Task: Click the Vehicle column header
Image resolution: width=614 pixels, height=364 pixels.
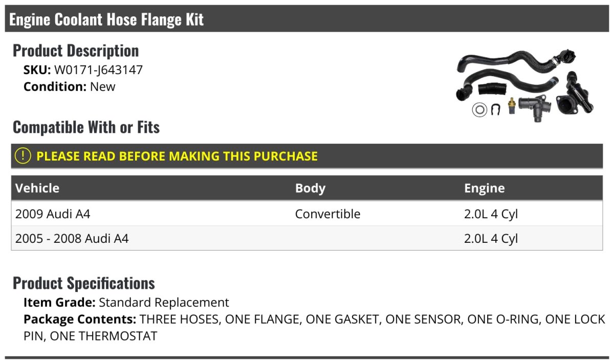Action: point(37,188)
